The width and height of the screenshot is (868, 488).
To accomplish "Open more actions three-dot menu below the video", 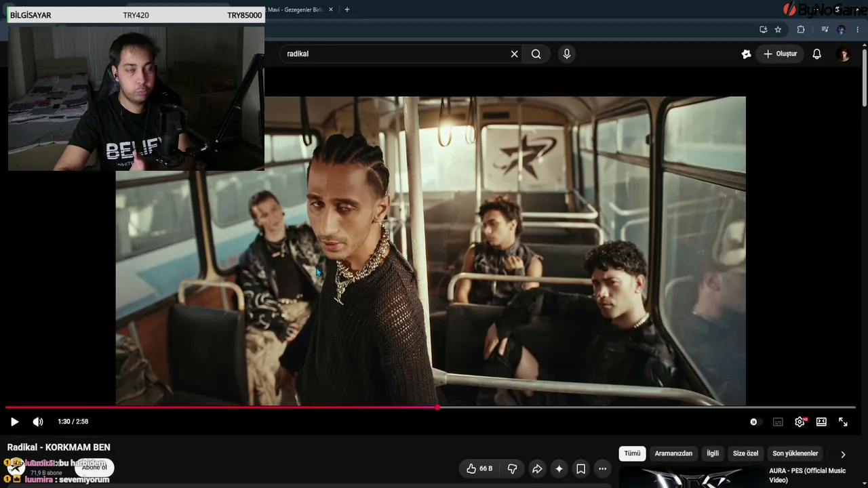I will coord(602,468).
